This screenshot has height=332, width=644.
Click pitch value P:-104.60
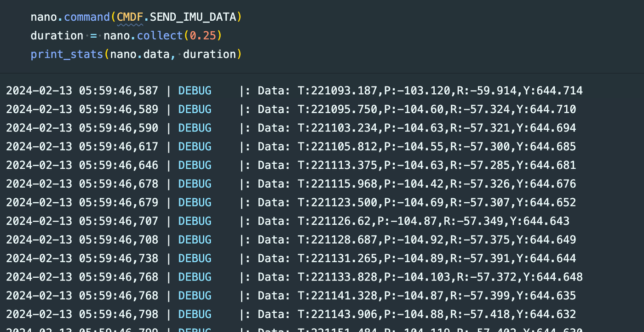tap(414, 109)
